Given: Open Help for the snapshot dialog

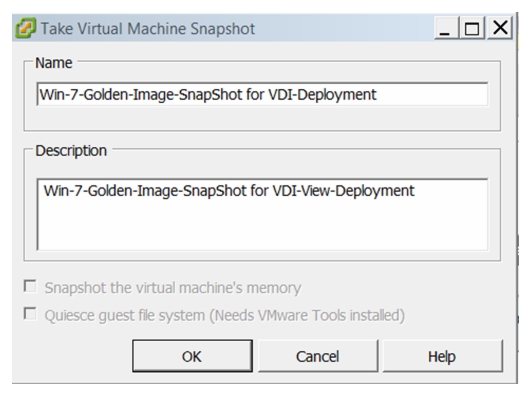Looking at the screenshot, I should click(442, 356).
